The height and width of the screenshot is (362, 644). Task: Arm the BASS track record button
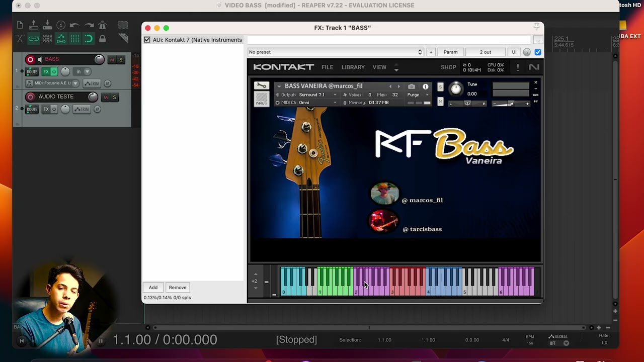(x=30, y=59)
